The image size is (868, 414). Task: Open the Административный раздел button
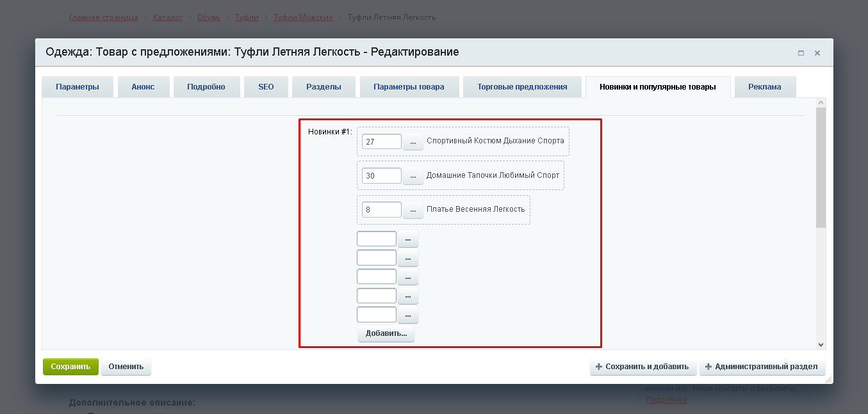click(x=762, y=367)
